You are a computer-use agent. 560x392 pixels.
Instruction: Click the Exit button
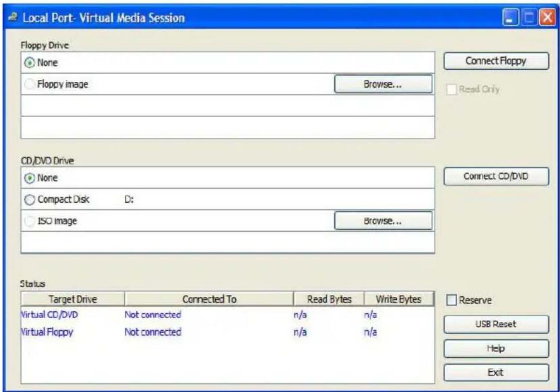pyautogui.click(x=496, y=373)
